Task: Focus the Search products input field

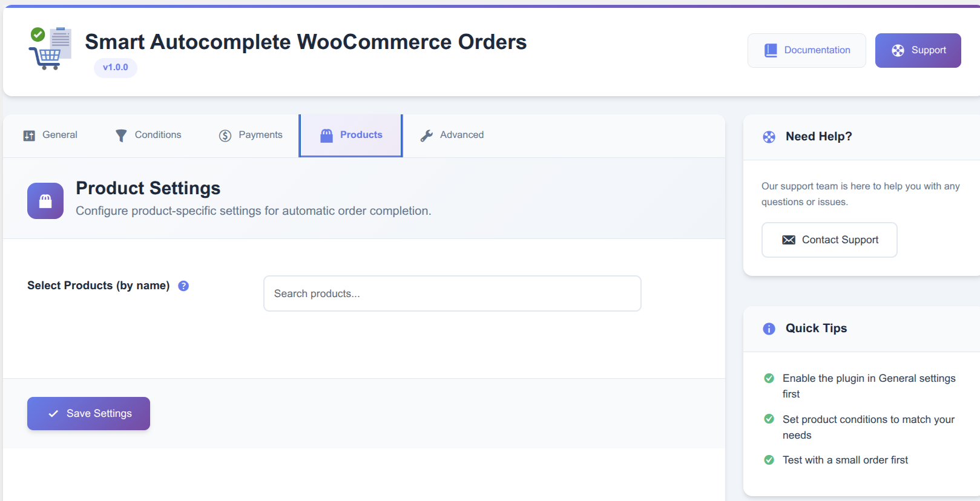Action: (452, 293)
